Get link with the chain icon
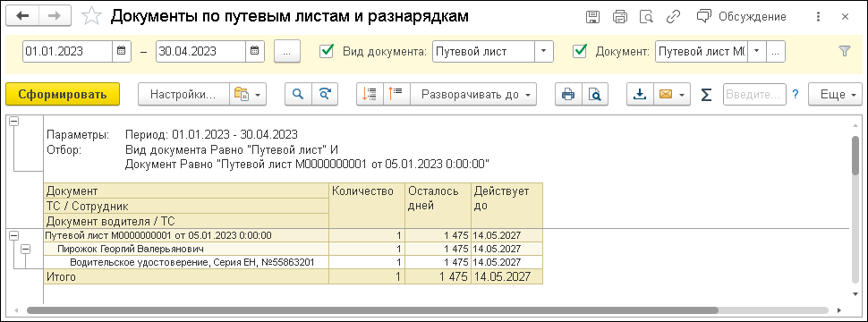 tap(673, 17)
